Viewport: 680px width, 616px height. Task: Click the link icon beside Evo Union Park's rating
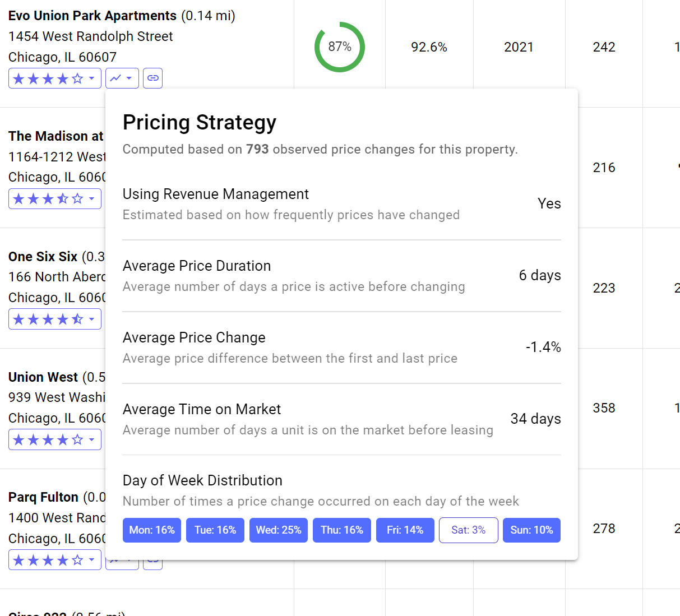[152, 78]
